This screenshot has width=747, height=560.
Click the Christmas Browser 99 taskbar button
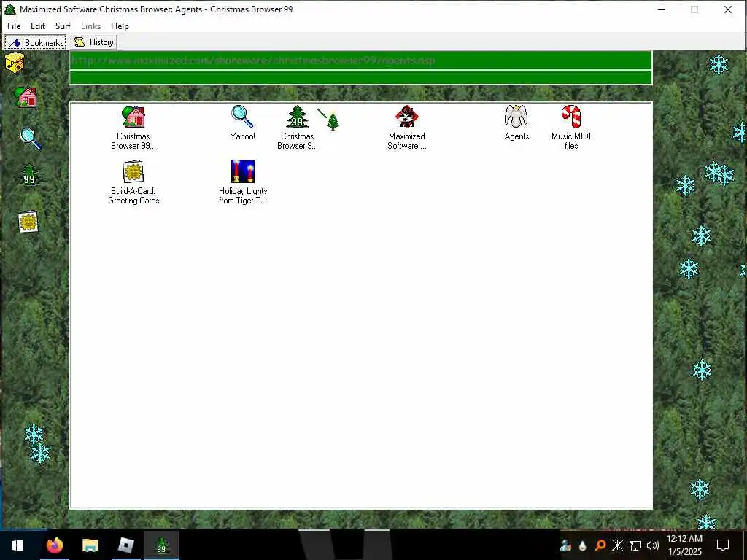161,545
